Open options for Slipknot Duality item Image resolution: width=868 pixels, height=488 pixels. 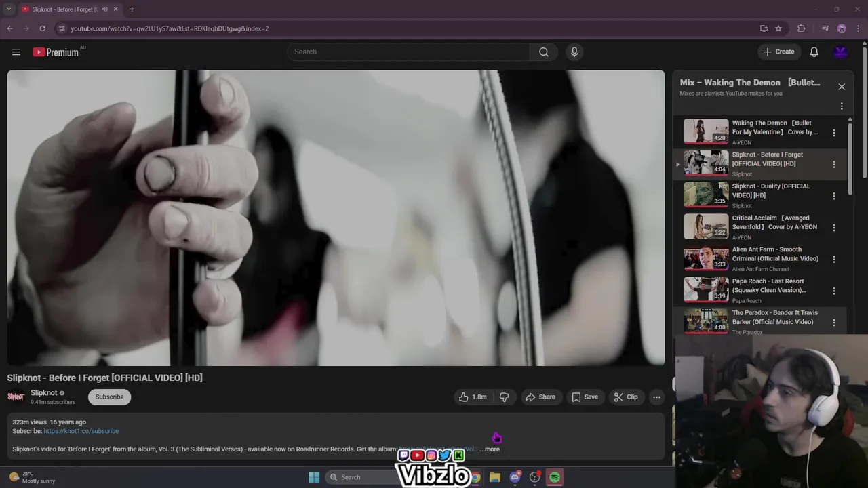click(x=834, y=196)
